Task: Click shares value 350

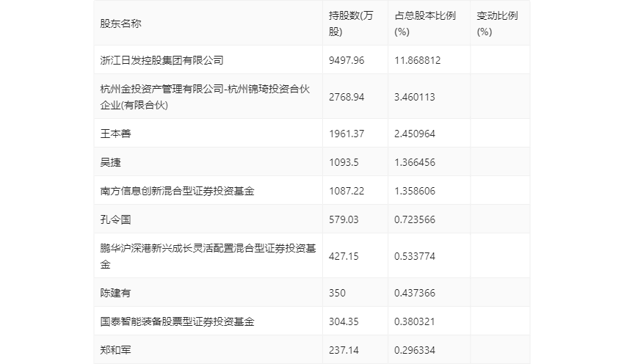Action: coord(337,293)
